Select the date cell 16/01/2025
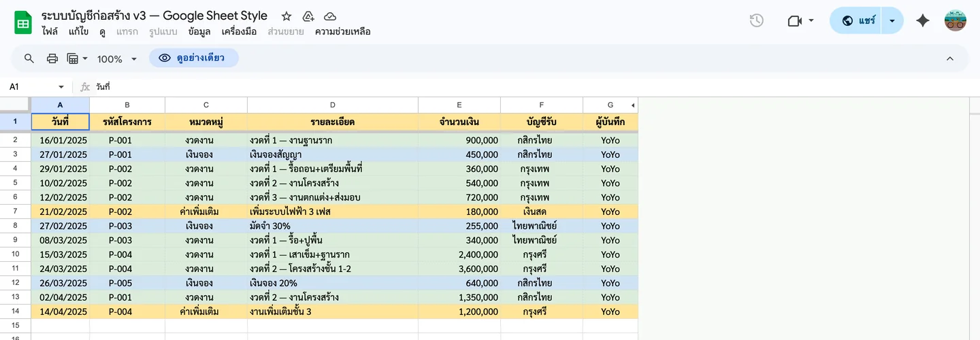The width and height of the screenshot is (980, 340). (60, 140)
